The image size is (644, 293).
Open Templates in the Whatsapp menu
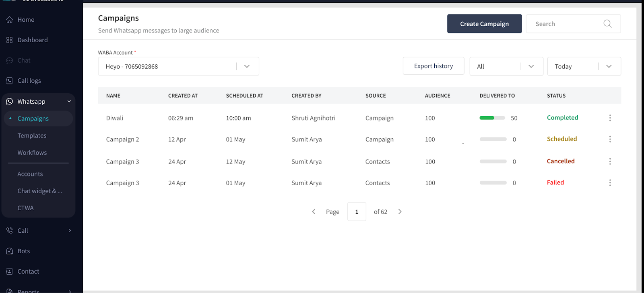[32, 136]
